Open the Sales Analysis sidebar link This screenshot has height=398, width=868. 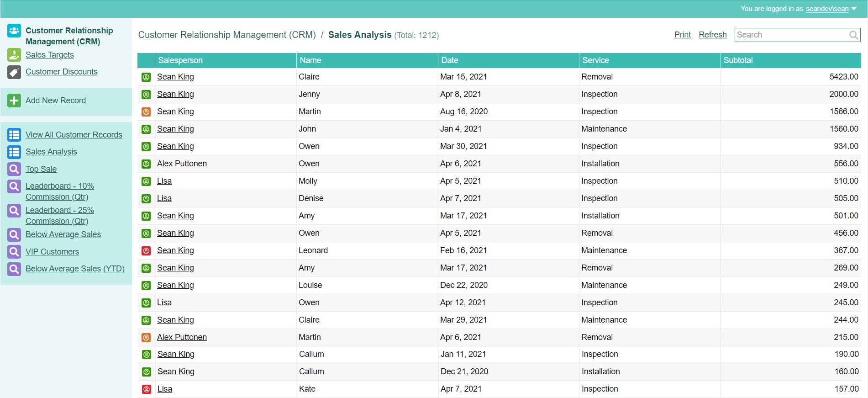click(x=51, y=152)
